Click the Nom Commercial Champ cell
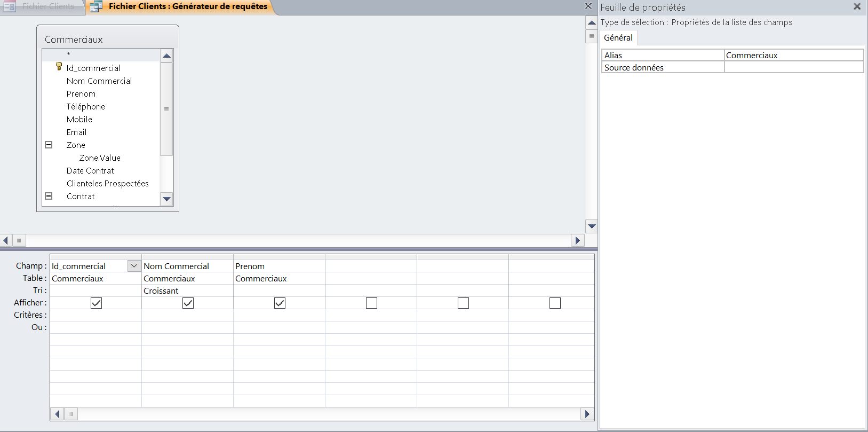Screen dimensions: 868x432 pyautogui.click(x=187, y=266)
